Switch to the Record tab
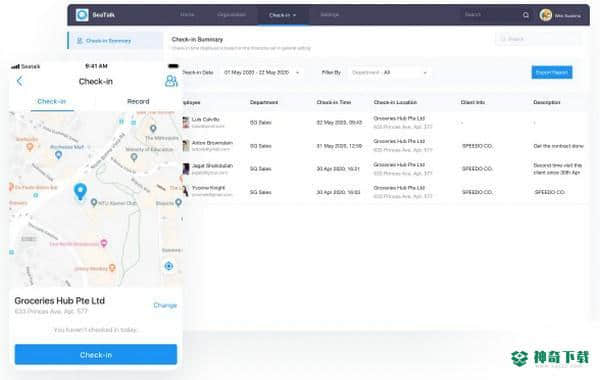Image resolution: width=600 pixels, height=380 pixels. coord(138,101)
